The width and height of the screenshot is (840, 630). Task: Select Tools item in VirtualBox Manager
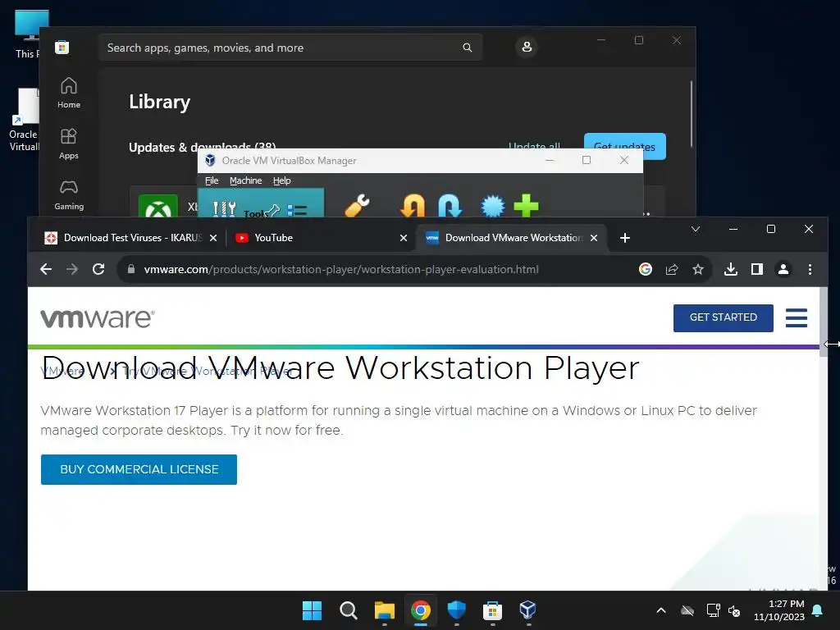tap(261, 203)
